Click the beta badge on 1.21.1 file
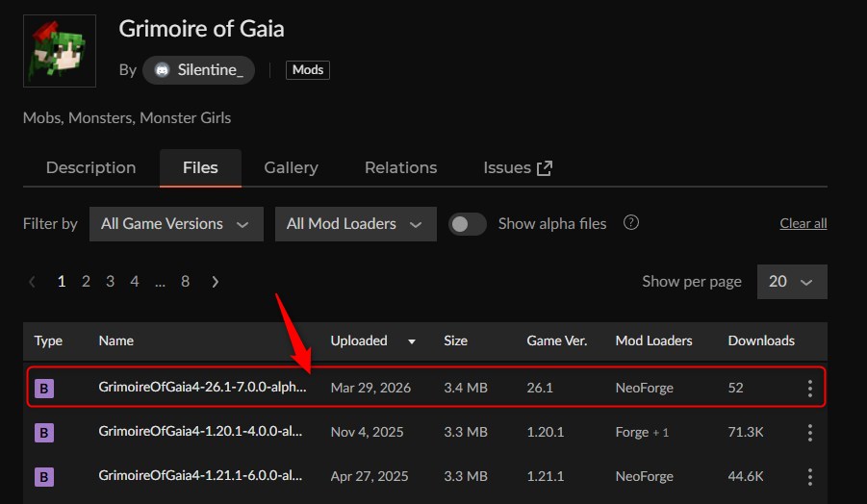The image size is (867, 504). point(44,476)
